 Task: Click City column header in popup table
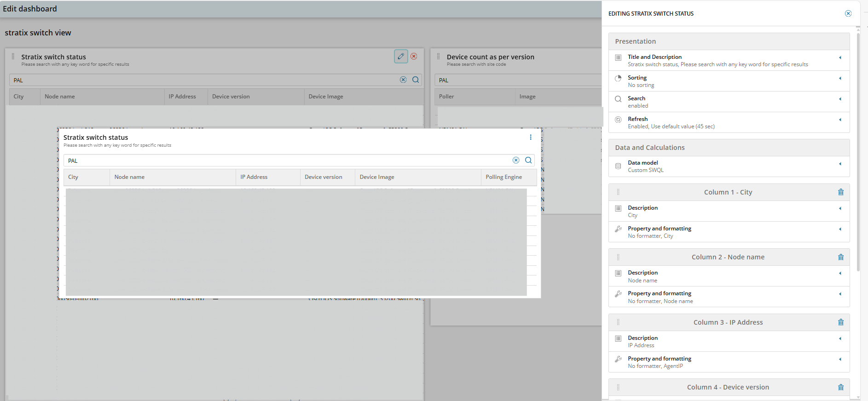(87, 177)
